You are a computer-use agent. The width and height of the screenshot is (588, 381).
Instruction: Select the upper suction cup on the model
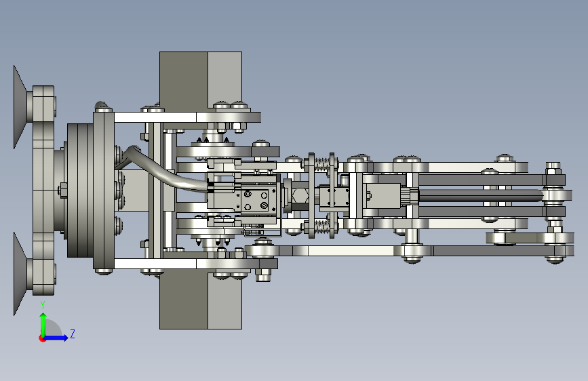[x=20, y=107]
